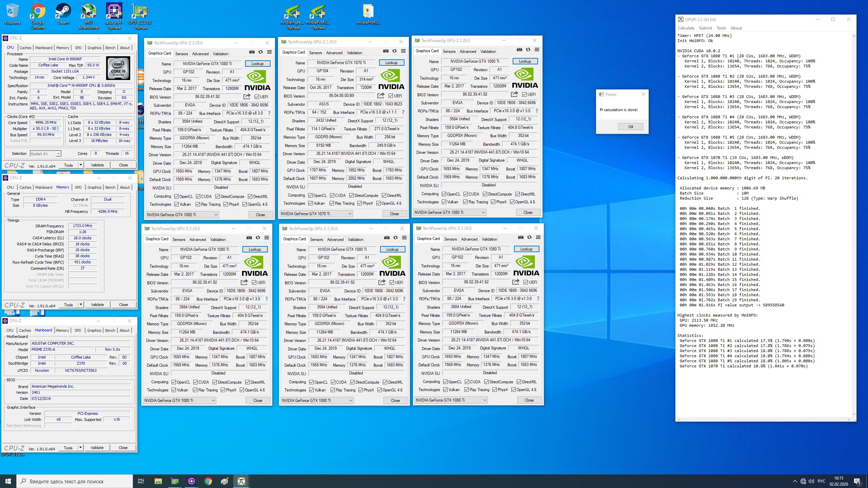Open GPU selector dropdown in top-right GPU-Z window

pos(450,212)
